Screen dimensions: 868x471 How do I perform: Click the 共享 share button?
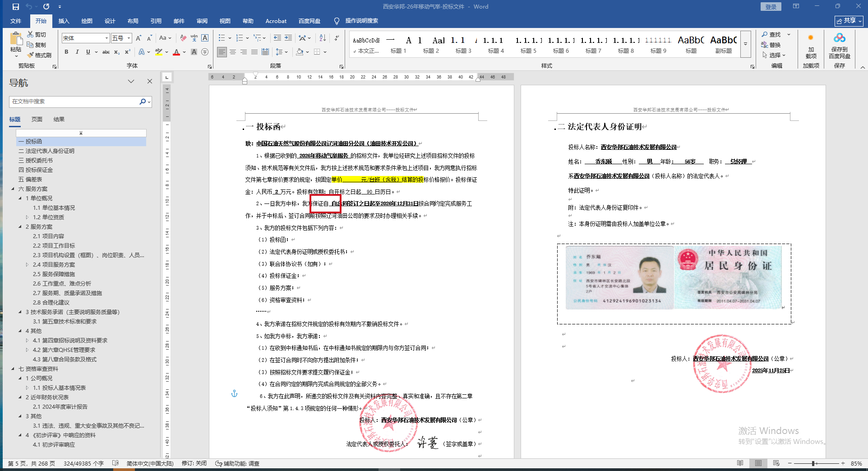point(849,21)
